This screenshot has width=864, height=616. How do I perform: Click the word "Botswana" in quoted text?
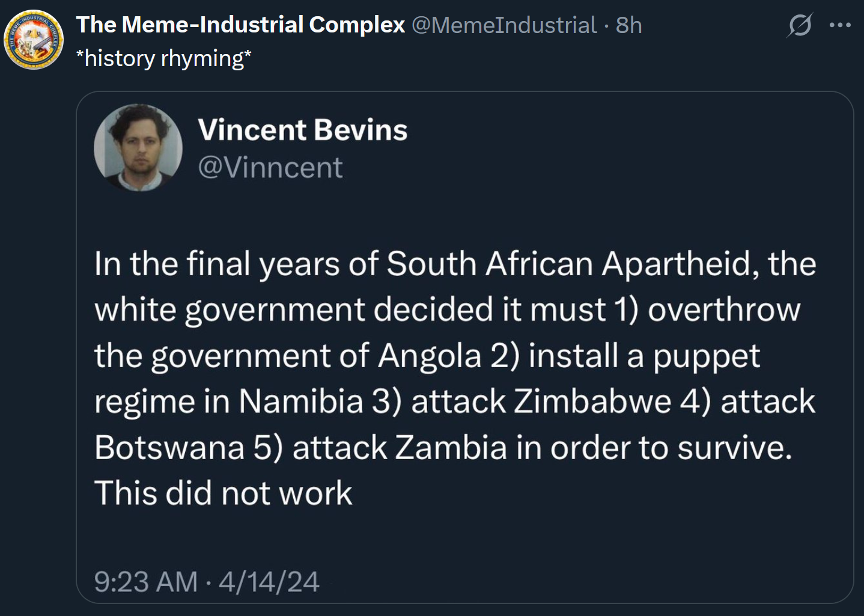tap(169, 448)
